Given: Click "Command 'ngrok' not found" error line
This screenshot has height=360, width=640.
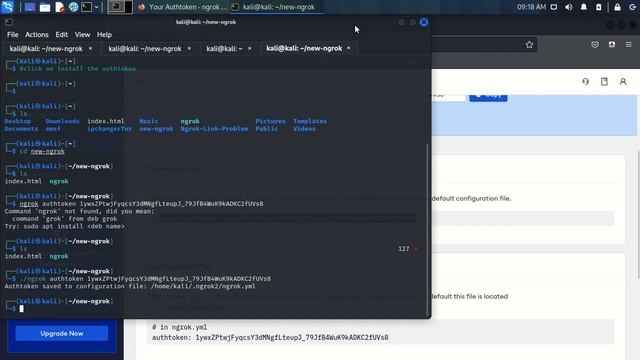Looking at the screenshot, I should 80,211.
